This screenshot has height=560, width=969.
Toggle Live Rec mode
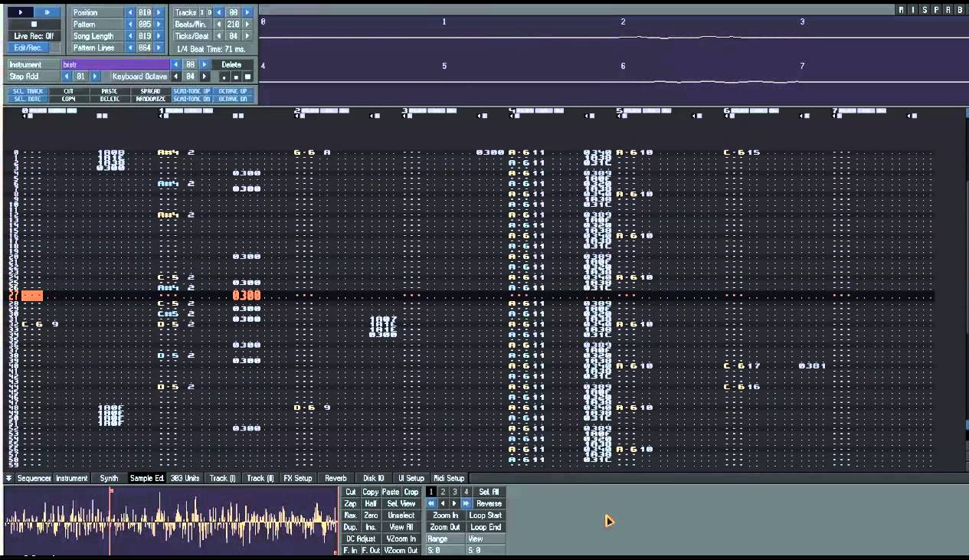pos(34,36)
